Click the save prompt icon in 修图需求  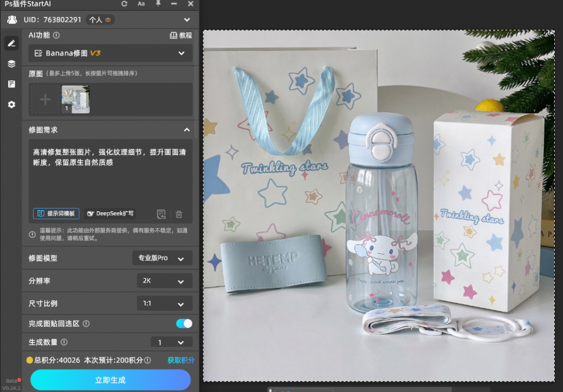[x=161, y=214]
